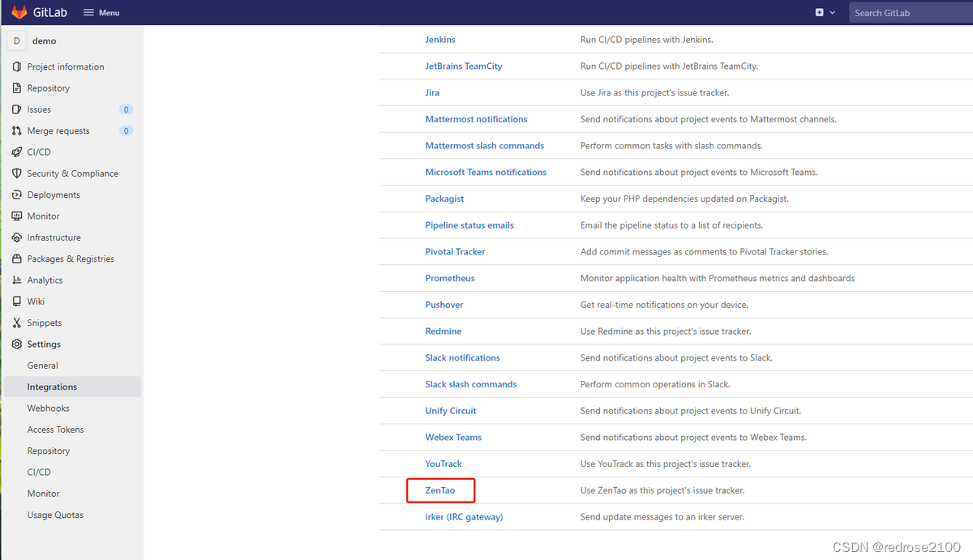Open the Jenkins integration link

click(x=440, y=40)
